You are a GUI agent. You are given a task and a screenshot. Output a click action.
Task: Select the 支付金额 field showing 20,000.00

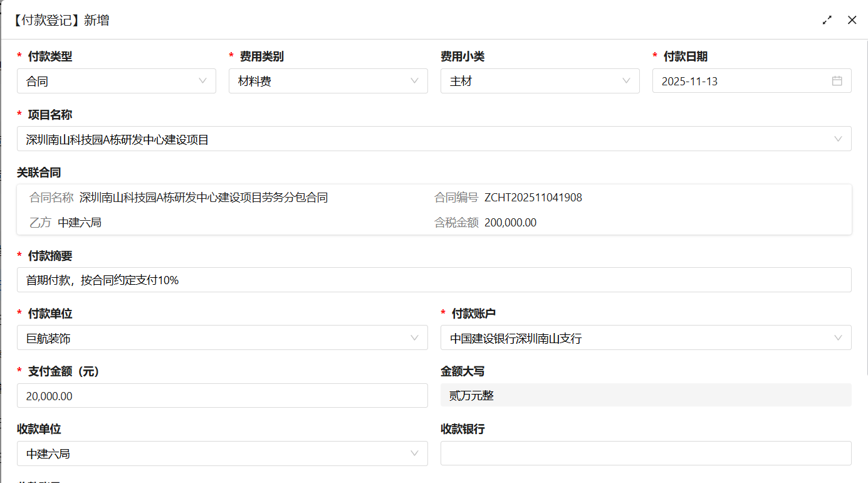(222, 396)
